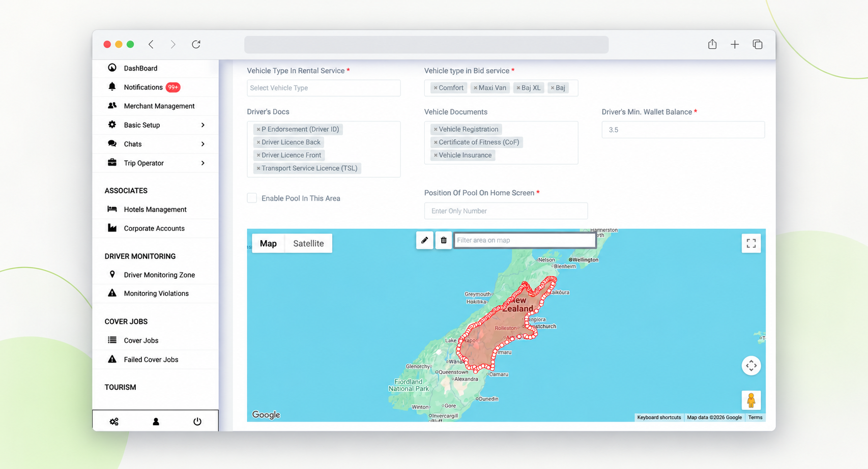Show browser tab overview icon
868x469 pixels.
tap(758, 44)
